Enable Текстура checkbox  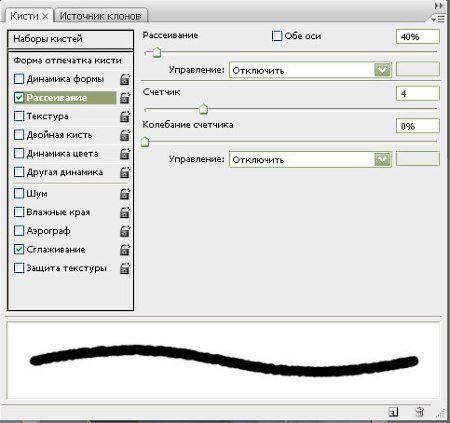(19, 116)
